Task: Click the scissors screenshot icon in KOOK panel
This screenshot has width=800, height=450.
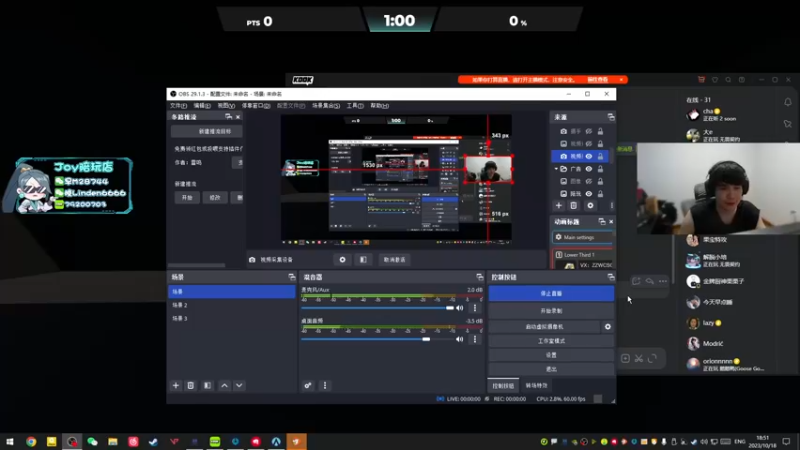Action: pyautogui.click(x=639, y=359)
